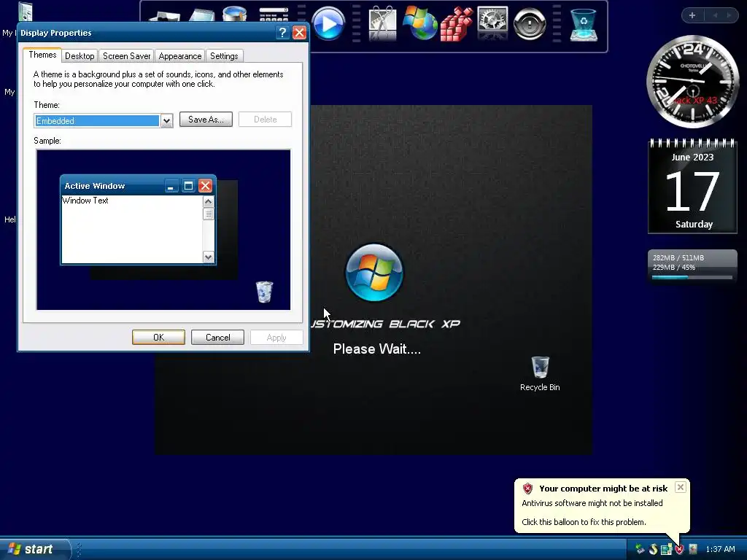Click the Save As... button
747x560 pixels.
click(206, 120)
